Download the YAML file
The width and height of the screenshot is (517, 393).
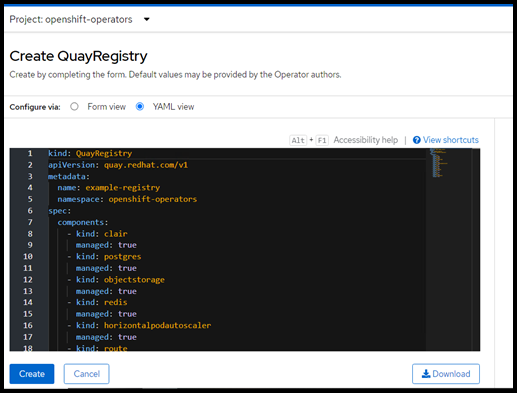[446, 374]
